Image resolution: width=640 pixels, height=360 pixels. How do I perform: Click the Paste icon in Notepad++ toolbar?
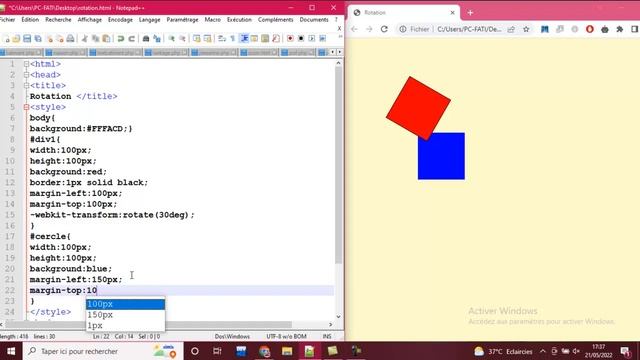coord(106,39)
